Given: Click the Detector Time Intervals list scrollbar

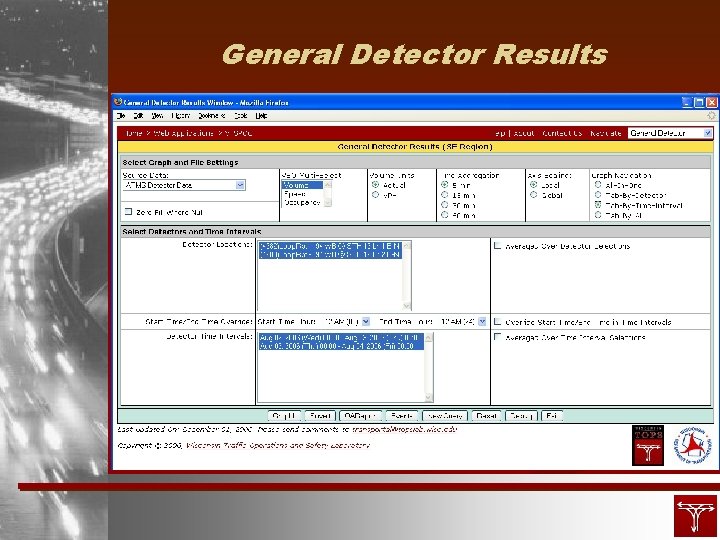Looking at the screenshot, I should (428, 367).
